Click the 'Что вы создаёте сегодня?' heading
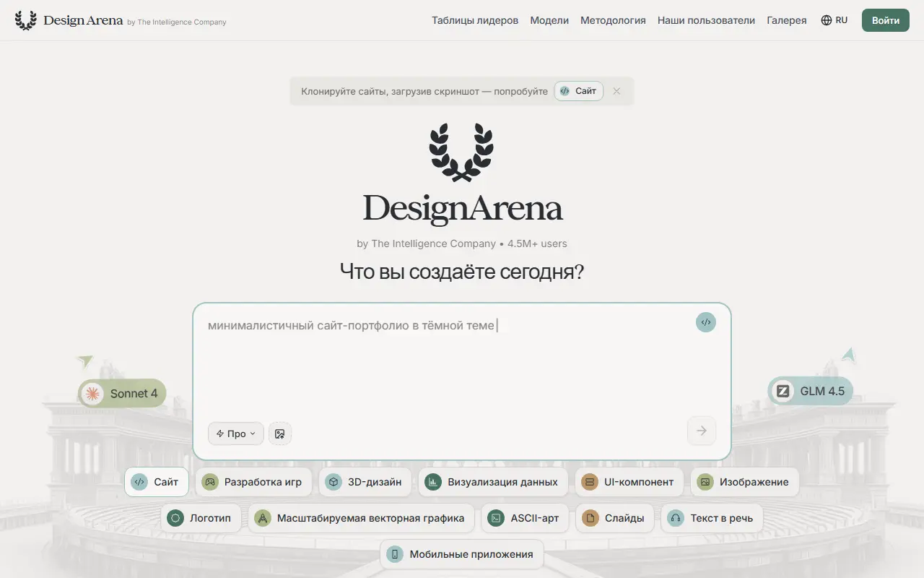Image resolution: width=924 pixels, height=578 pixels. (x=462, y=272)
